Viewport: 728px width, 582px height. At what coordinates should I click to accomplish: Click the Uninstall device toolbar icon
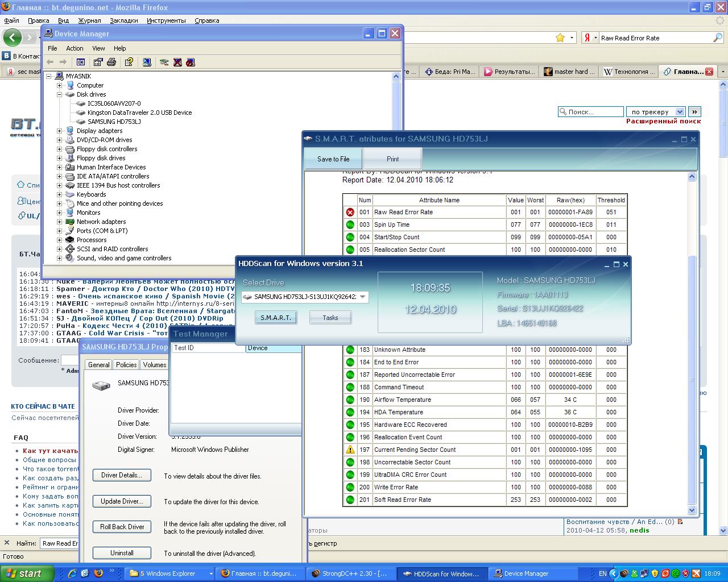point(177,62)
